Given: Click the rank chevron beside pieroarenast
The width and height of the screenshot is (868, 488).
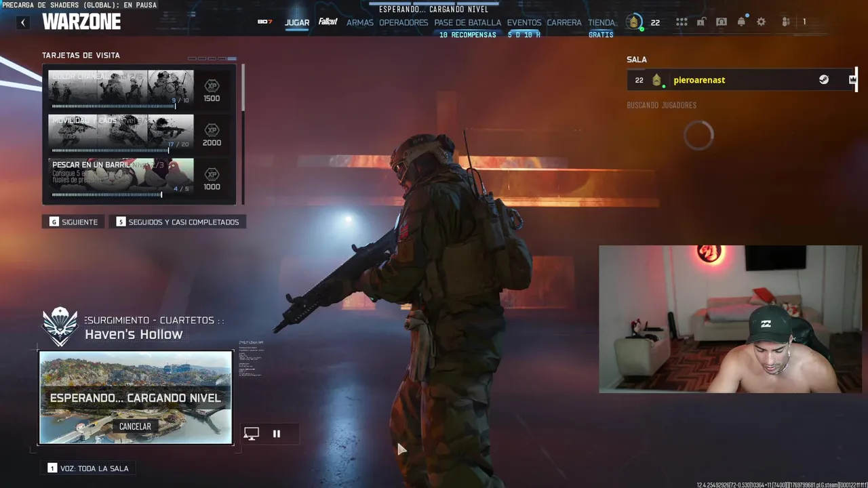Looking at the screenshot, I should pyautogui.click(x=656, y=80).
